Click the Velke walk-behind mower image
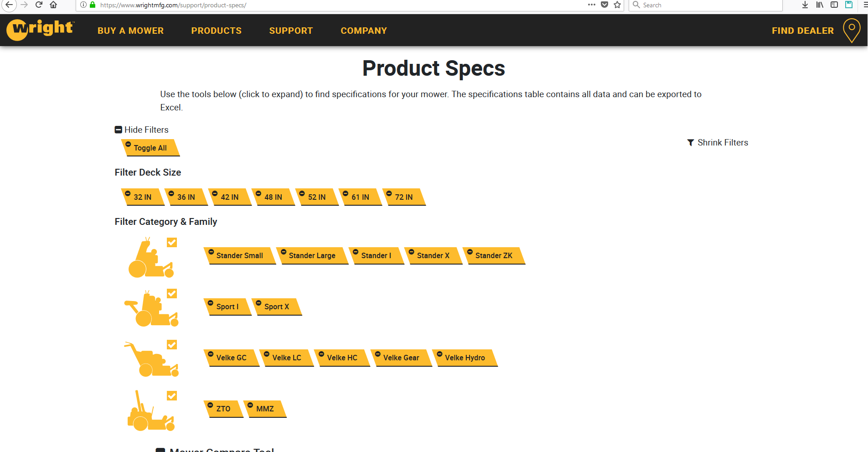The width and height of the screenshot is (868, 452). coord(151,359)
